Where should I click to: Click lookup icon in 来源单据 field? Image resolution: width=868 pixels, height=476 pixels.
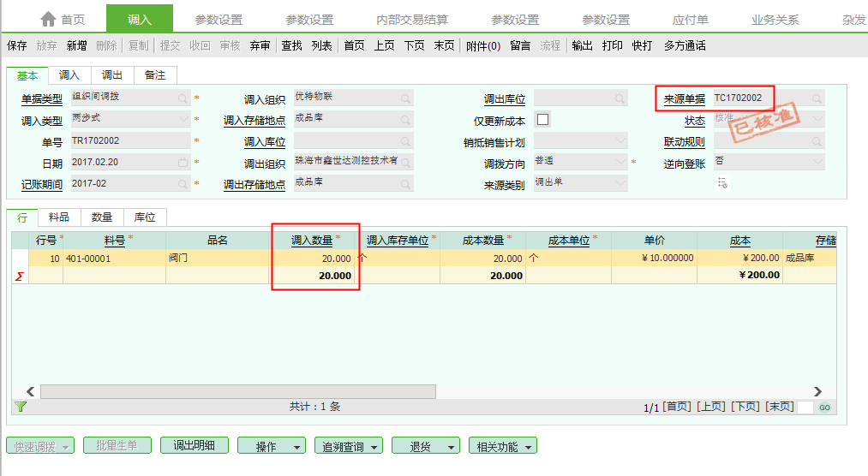817,98
